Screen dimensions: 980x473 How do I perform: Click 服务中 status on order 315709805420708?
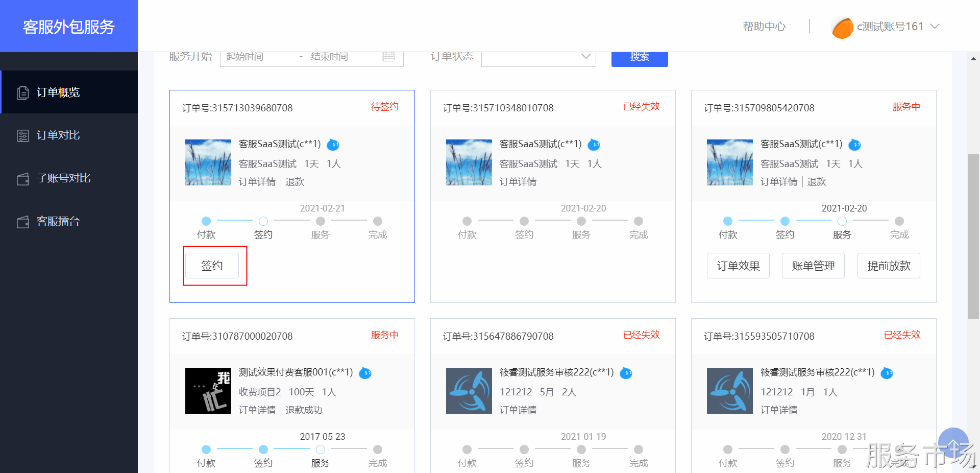pos(906,107)
